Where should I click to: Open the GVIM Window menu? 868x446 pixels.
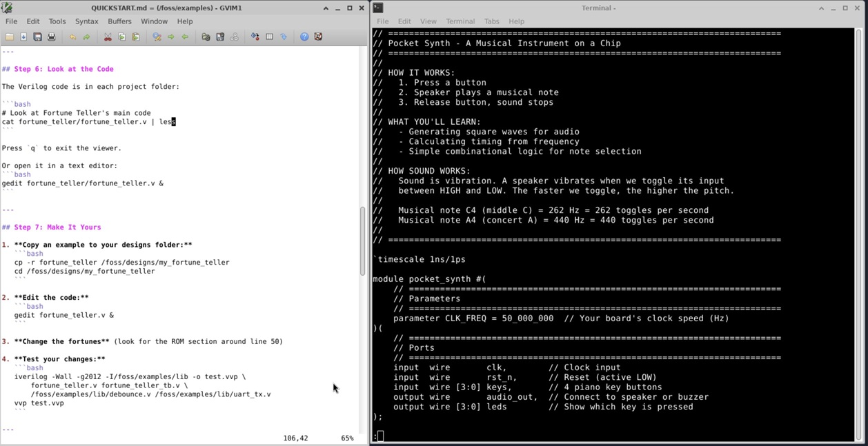point(154,21)
